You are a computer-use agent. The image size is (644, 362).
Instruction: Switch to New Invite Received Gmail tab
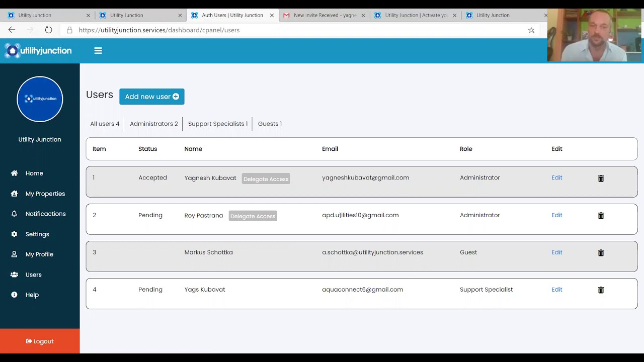point(325,15)
